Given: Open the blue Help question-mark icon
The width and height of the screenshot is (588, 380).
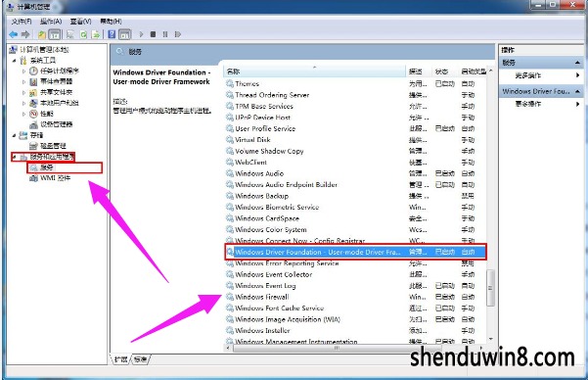Looking at the screenshot, I should point(112,34).
